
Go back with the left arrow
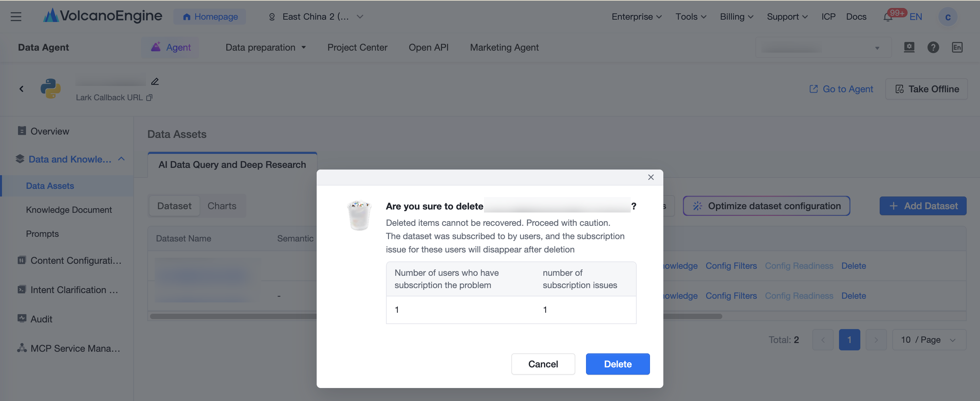pos(21,89)
